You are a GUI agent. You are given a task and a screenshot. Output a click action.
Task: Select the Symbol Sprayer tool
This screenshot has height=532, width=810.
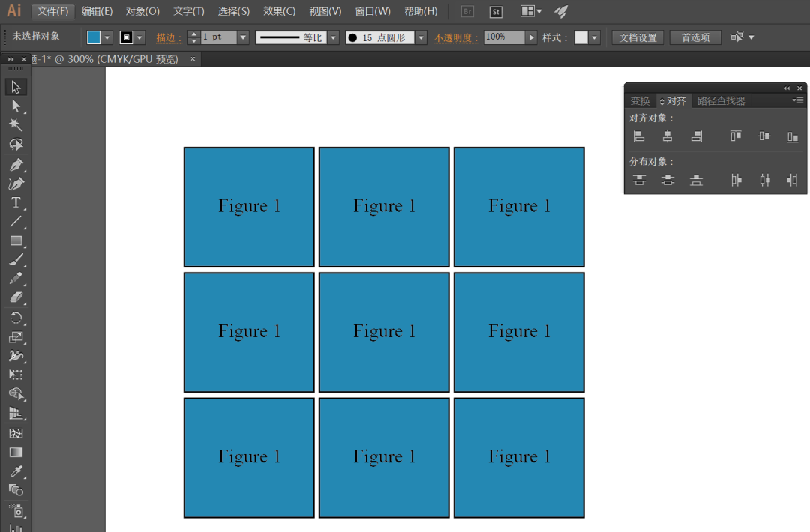click(16, 511)
